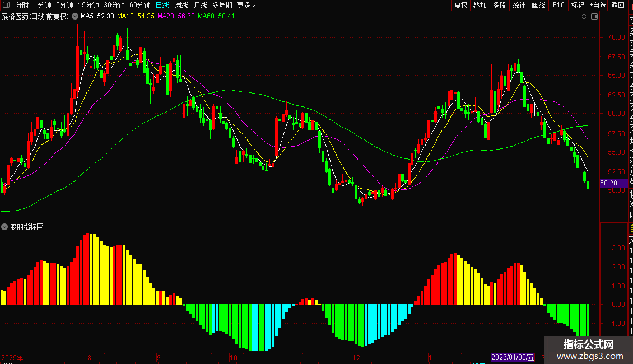Click the 2026/01/30/五 date marker

tap(513, 357)
